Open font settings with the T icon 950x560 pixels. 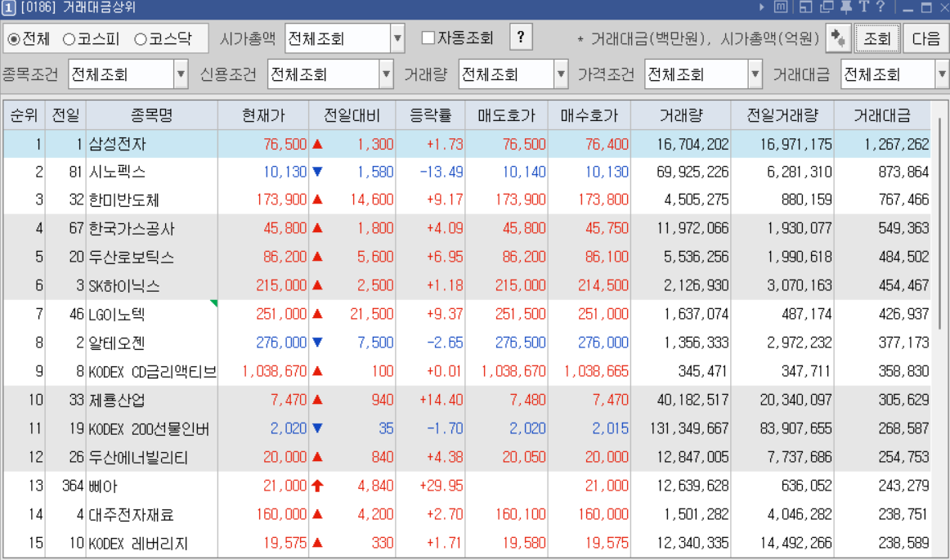point(864,7)
